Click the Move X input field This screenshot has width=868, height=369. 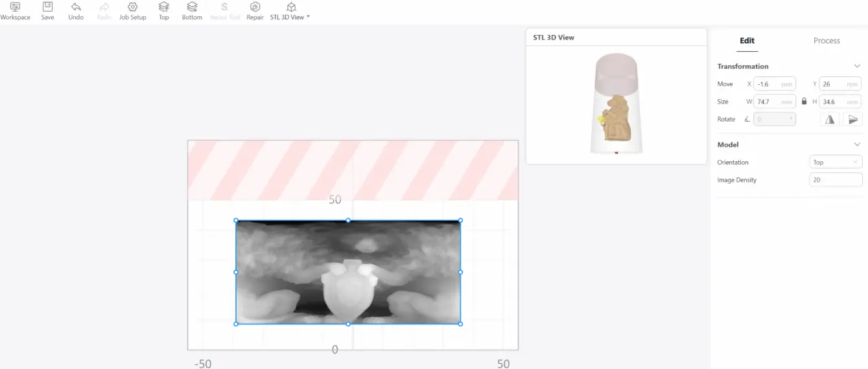click(x=775, y=84)
